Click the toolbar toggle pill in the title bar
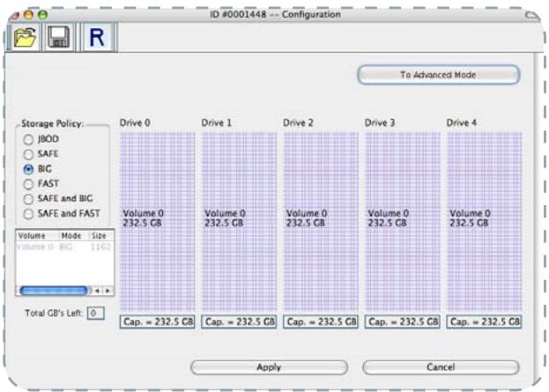 coord(532,15)
